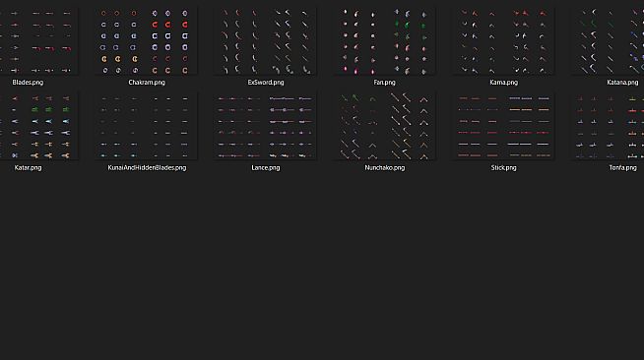Click the Katana.png file name
The width and height of the screenshot is (644, 360).
pyautogui.click(x=622, y=83)
